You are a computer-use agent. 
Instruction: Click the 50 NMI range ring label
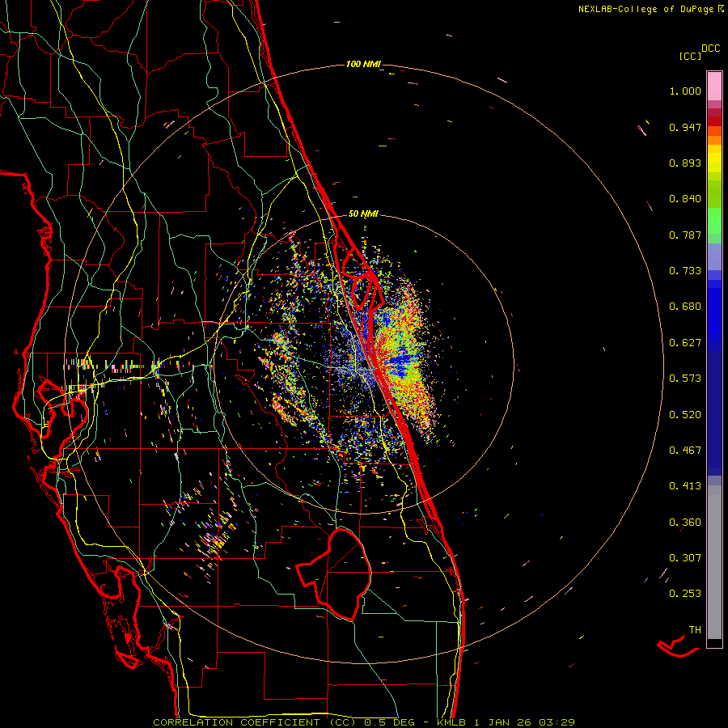click(363, 214)
